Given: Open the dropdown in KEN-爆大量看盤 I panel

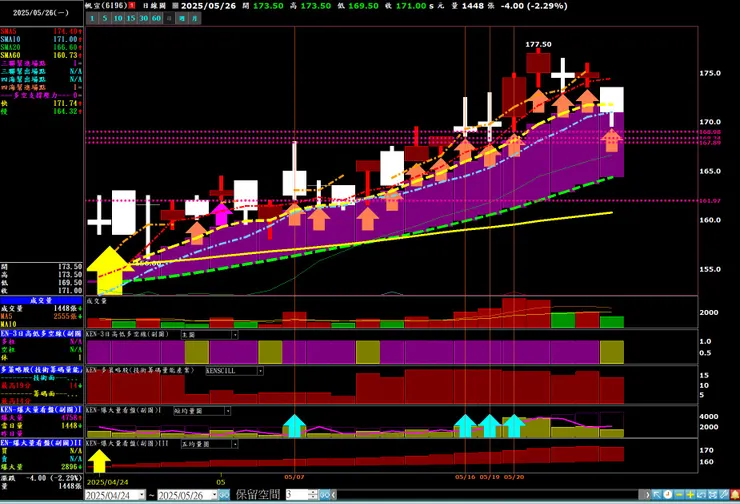Looking at the screenshot, I should click(227, 411).
